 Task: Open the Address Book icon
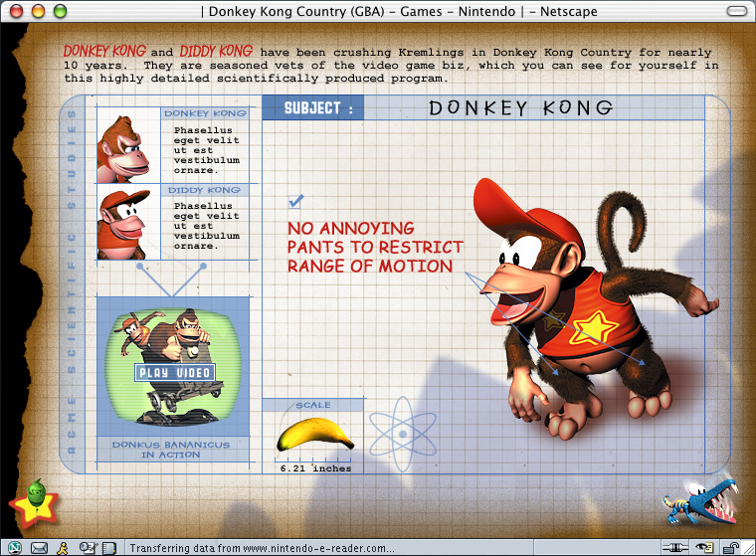[x=107, y=547]
